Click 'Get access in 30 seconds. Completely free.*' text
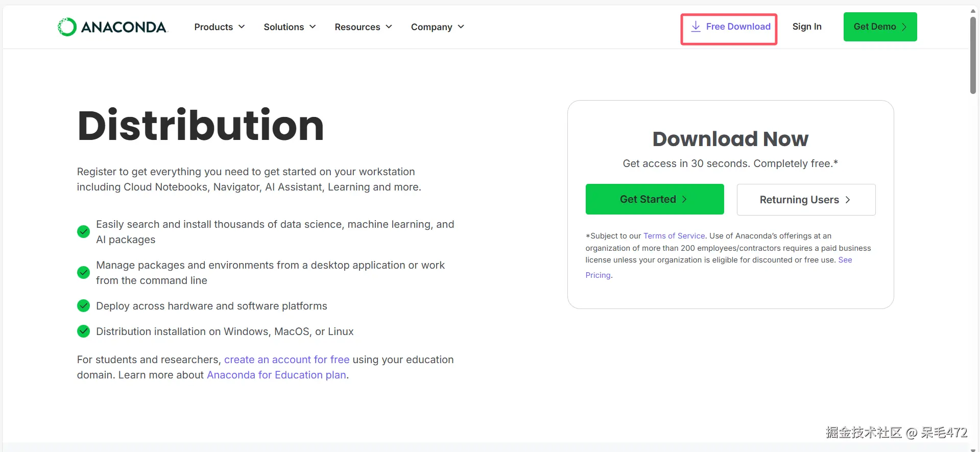Viewport: 980px width, 452px height. [730, 163]
